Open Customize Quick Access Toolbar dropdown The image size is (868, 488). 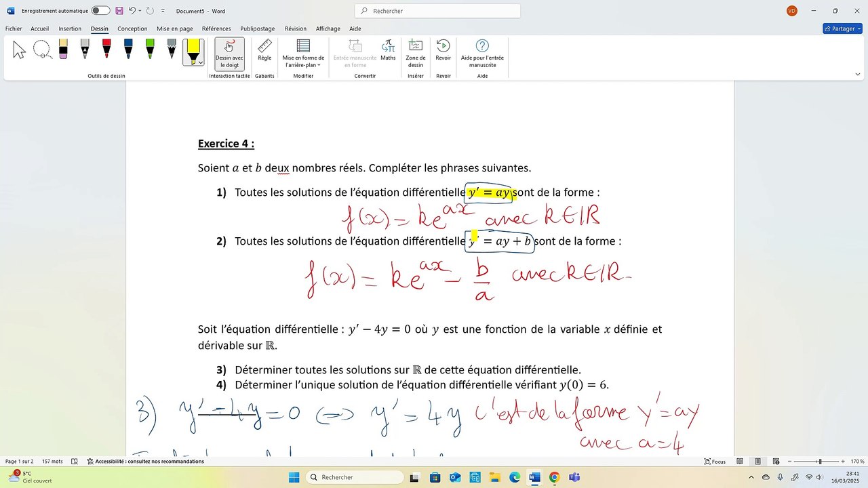pyautogui.click(x=163, y=11)
